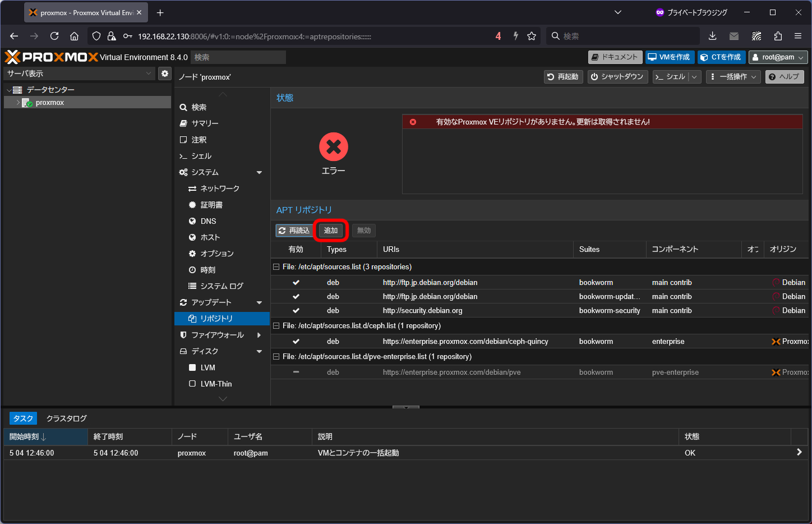
Task: Open the シェル dropdown arrow in toolbar
Action: pos(694,77)
